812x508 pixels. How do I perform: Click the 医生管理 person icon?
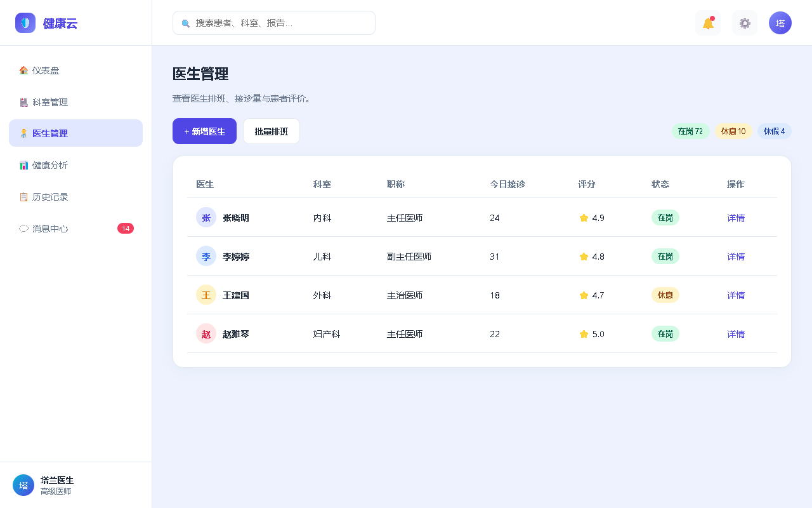click(x=23, y=133)
